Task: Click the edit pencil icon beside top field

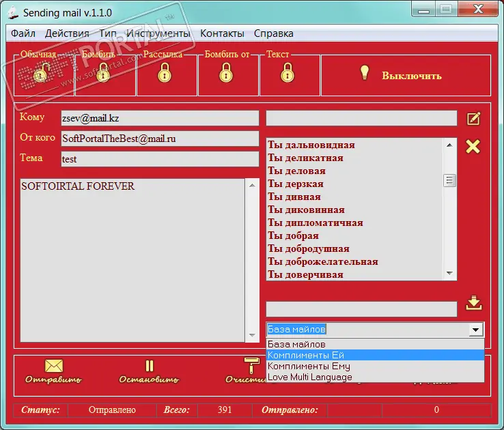Action: (473, 119)
